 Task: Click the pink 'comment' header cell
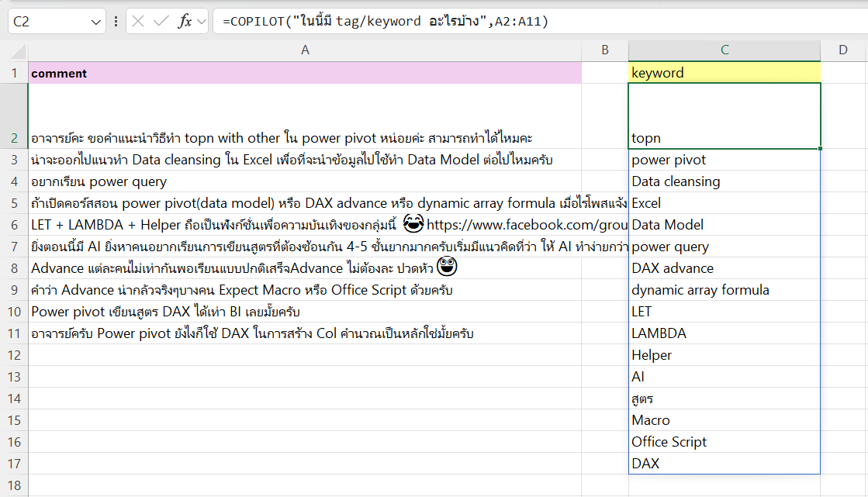305,73
